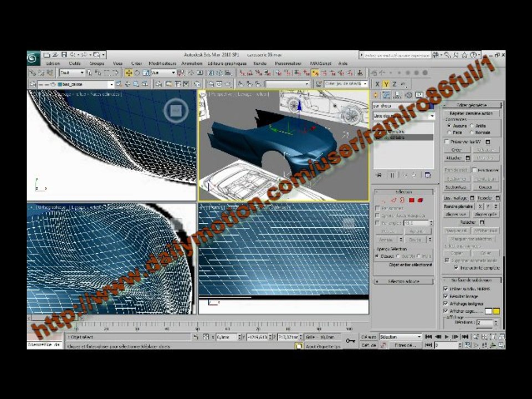Image resolution: width=532 pixels, height=399 pixels.
Task: Open the MAXScript menu
Action: [321, 63]
